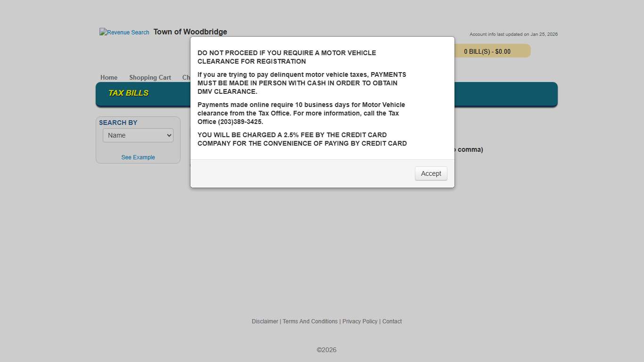Click the SEARCH BY panel heading
The image size is (644, 362).
tap(118, 123)
